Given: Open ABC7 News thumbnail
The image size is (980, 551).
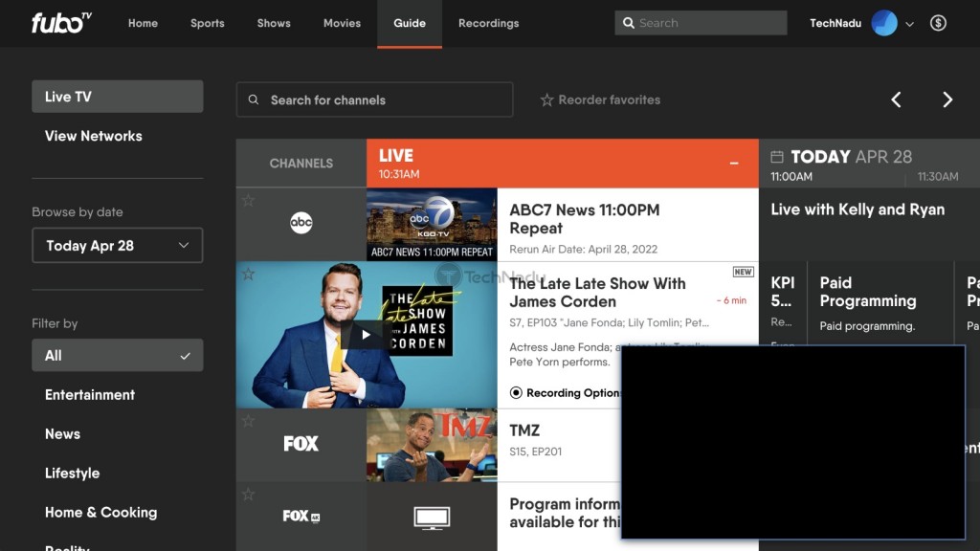Looking at the screenshot, I should (x=432, y=224).
